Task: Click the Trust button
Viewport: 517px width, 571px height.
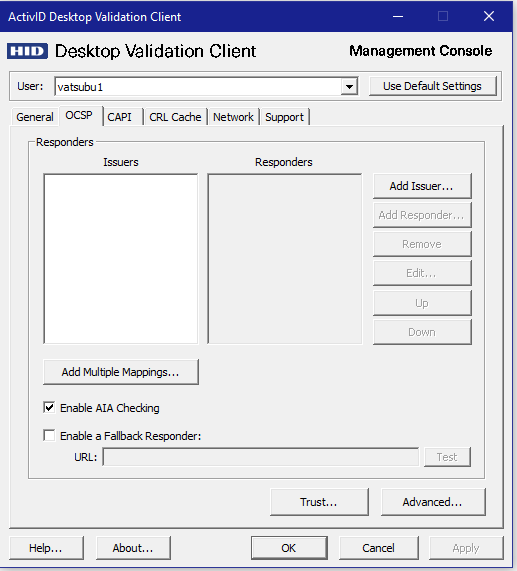Action: pos(319,502)
